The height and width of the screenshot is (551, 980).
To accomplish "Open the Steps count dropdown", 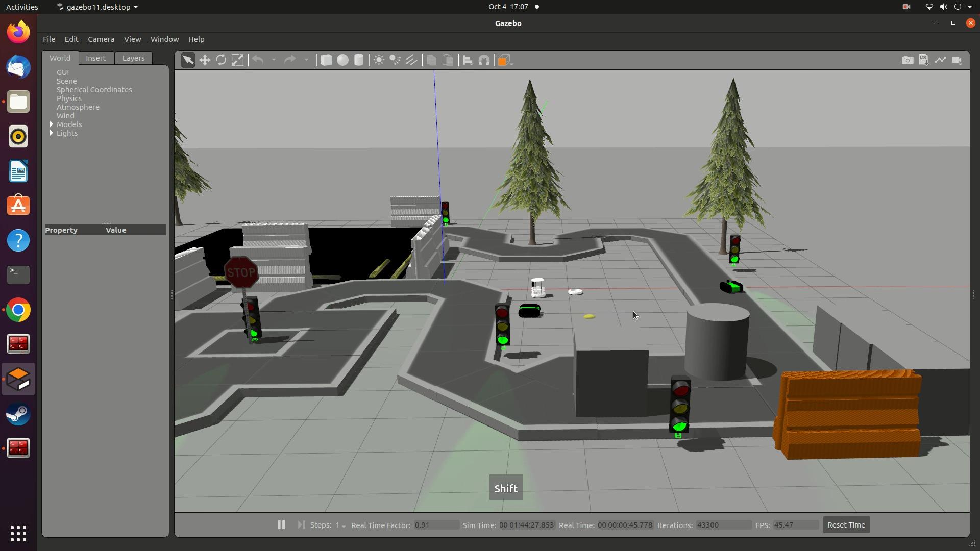I will tap(340, 525).
